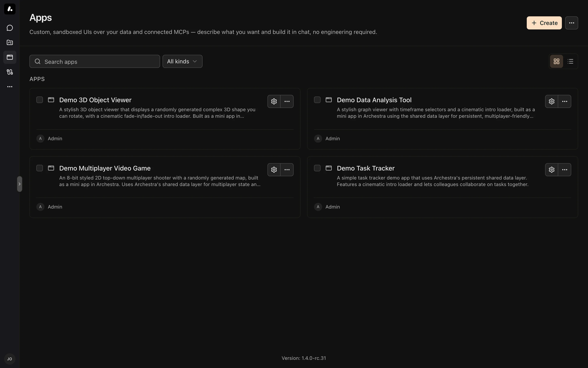Click the Demo Multiplayer Video Game description
The width and height of the screenshot is (588, 368).
click(160, 181)
